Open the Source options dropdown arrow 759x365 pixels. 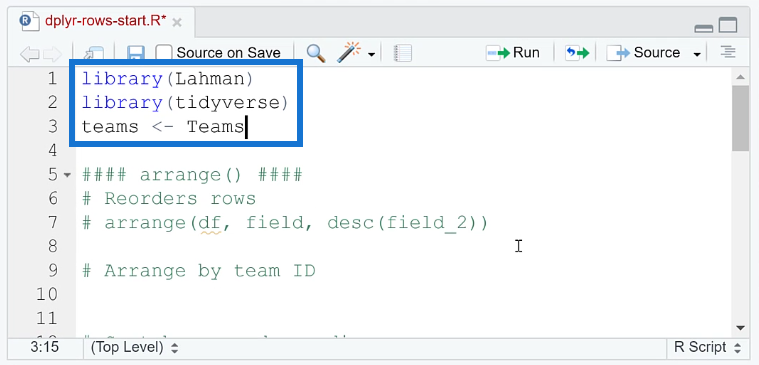point(697,54)
